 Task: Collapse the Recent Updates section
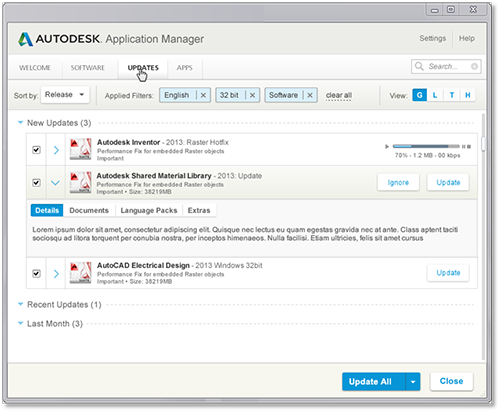pyautogui.click(x=20, y=304)
